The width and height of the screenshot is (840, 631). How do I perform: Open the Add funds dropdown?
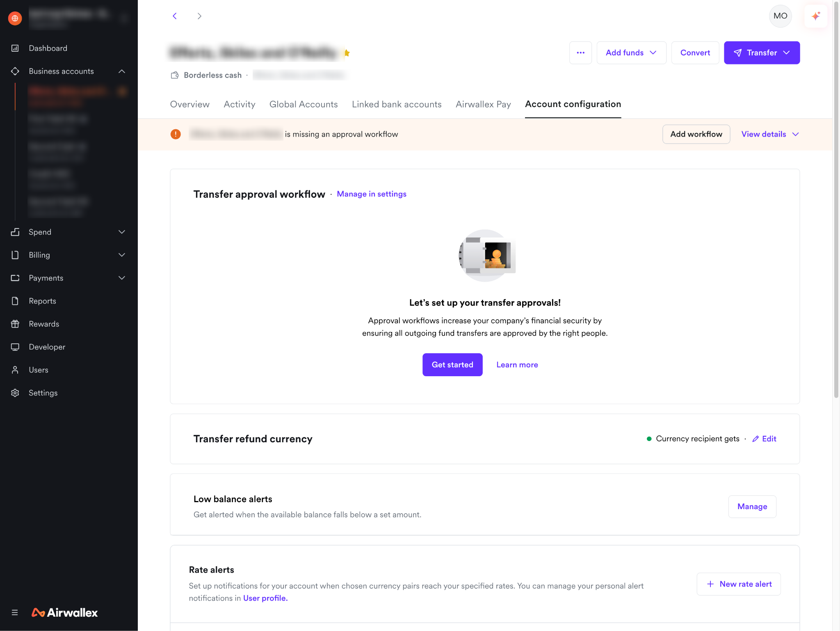(x=631, y=53)
